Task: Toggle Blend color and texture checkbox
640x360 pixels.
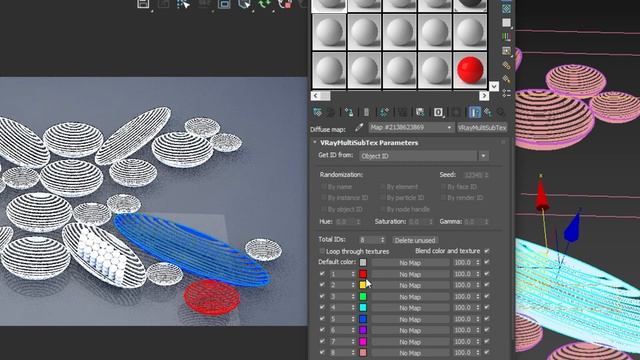Action: [487, 251]
